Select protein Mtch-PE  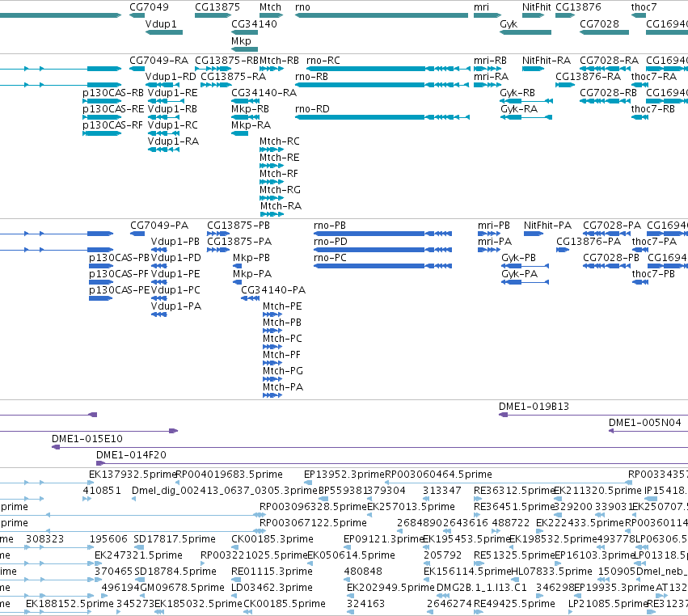coord(283,306)
